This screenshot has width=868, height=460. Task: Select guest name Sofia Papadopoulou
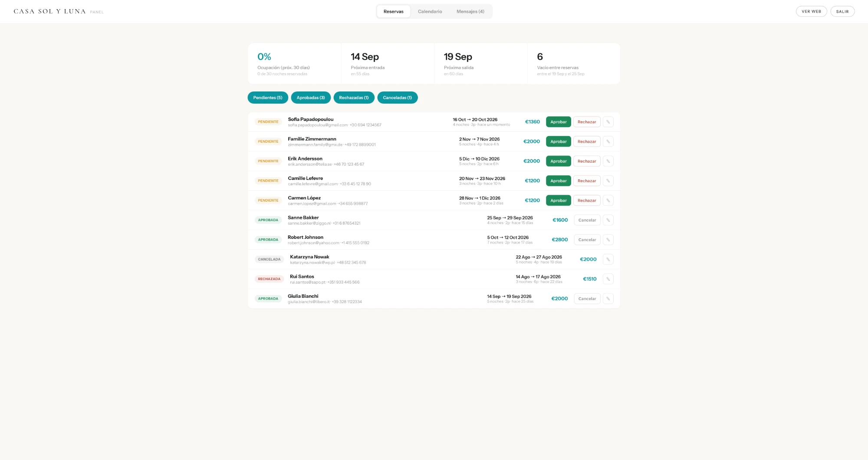pos(311,119)
